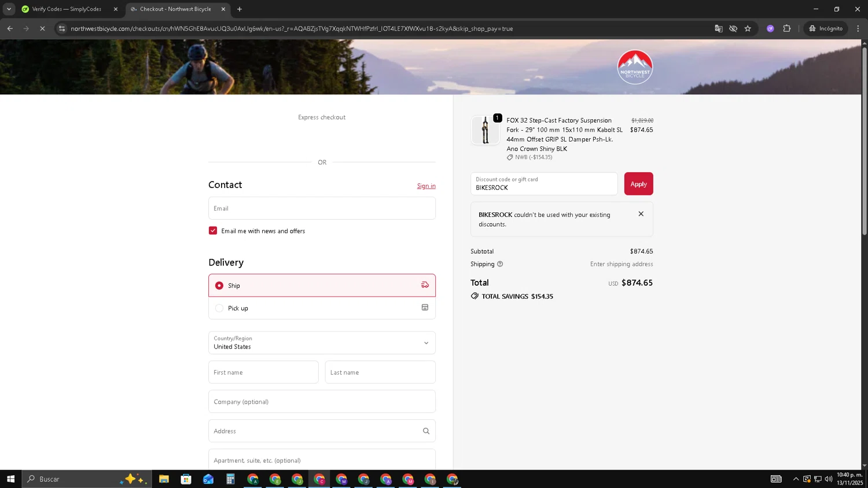Expand the Country/Region dropdown
The width and height of the screenshot is (868, 488).
click(x=322, y=343)
